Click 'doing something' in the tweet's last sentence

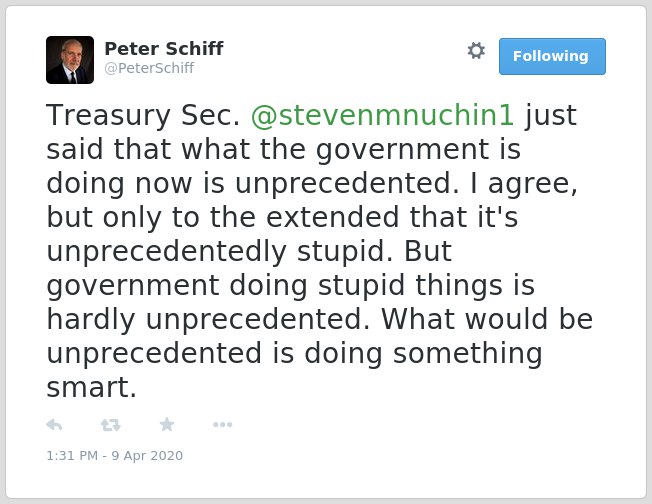click(423, 353)
